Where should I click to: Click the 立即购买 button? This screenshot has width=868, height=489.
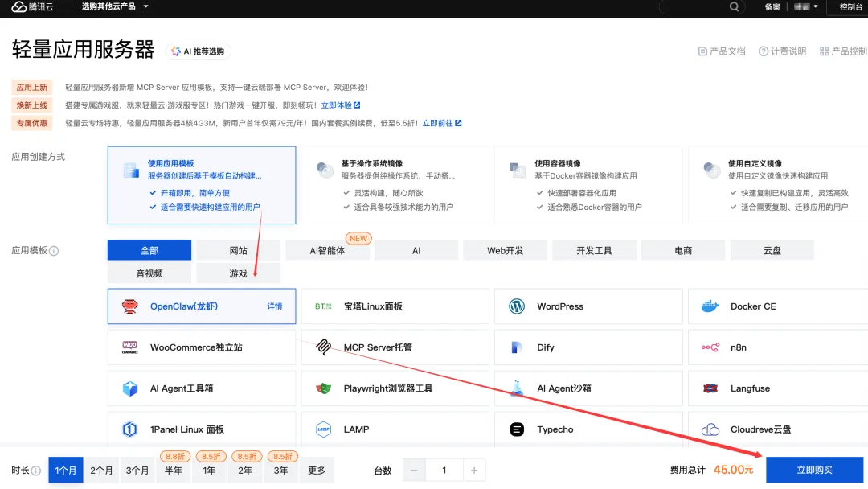tap(814, 470)
